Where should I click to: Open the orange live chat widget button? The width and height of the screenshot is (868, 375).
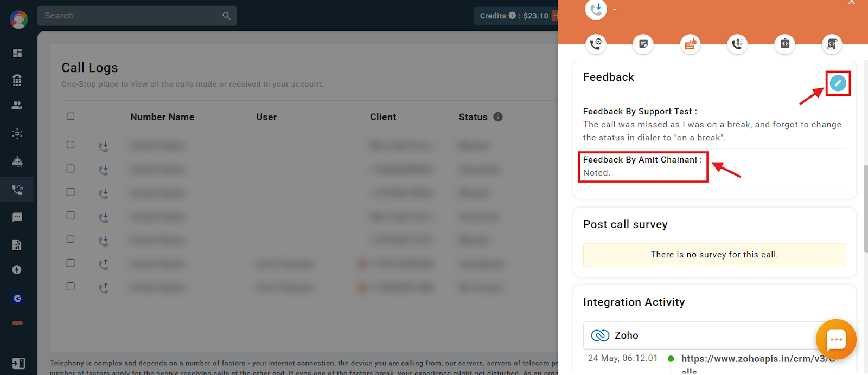point(836,340)
